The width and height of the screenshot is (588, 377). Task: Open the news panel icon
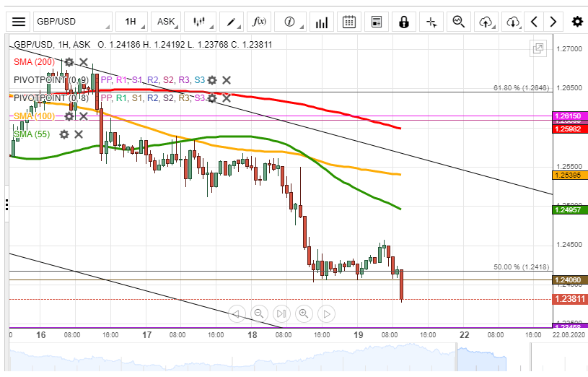pyautogui.click(x=377, y=22)
